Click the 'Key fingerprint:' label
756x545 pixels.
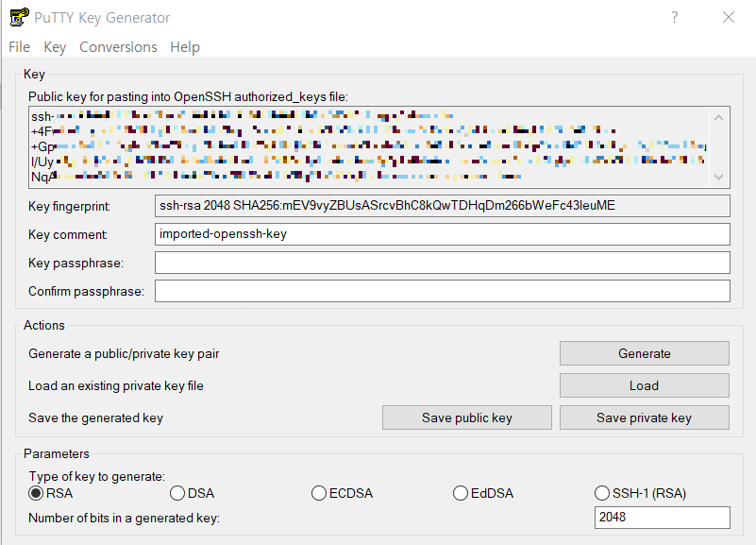point(70,207)
